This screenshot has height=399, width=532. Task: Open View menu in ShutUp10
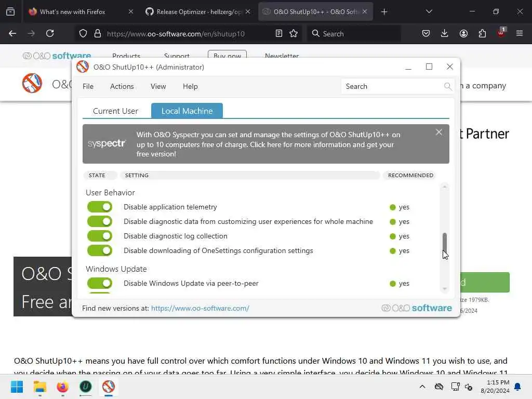(158, 87)
